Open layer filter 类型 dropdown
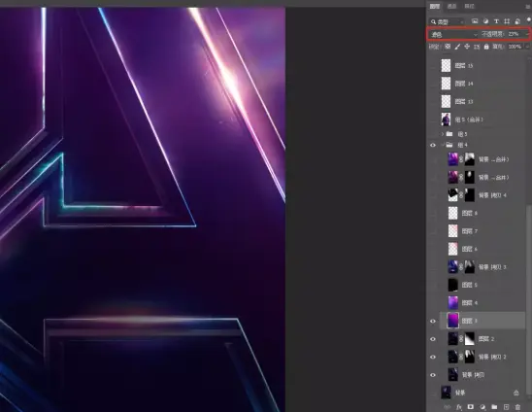The width and height of the screenshot is (532, 412). [447, 21]
